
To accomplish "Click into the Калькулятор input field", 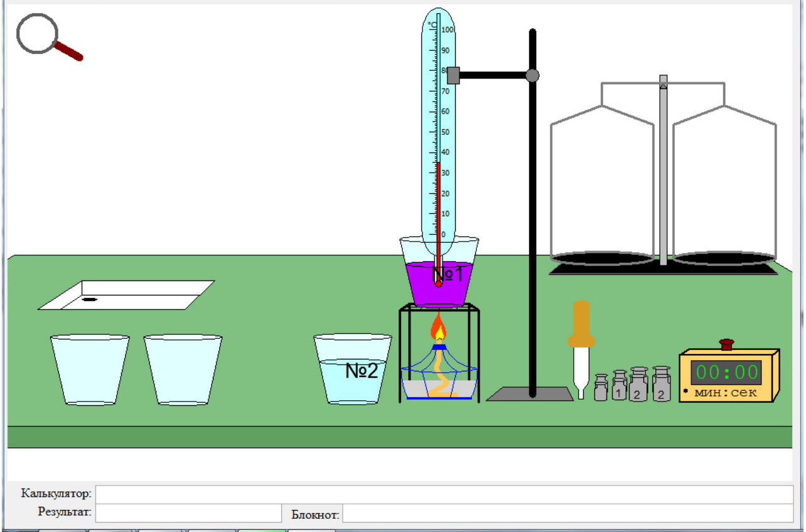I will [444, 494].
